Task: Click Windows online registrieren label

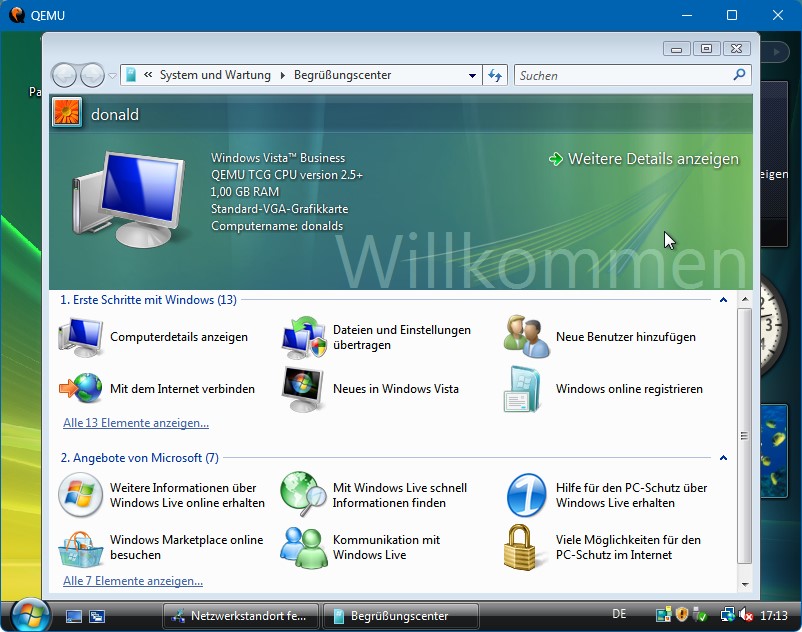Action: click(629, 389)
